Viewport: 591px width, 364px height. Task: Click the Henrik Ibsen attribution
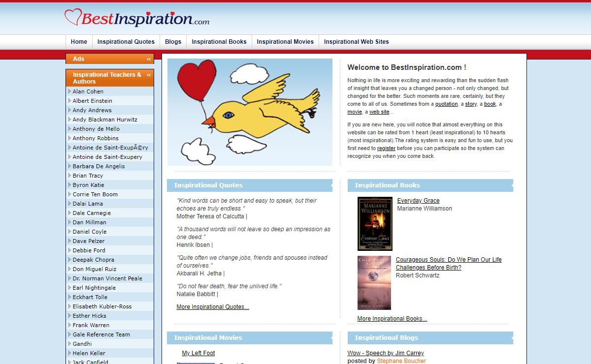click(193, 245)
